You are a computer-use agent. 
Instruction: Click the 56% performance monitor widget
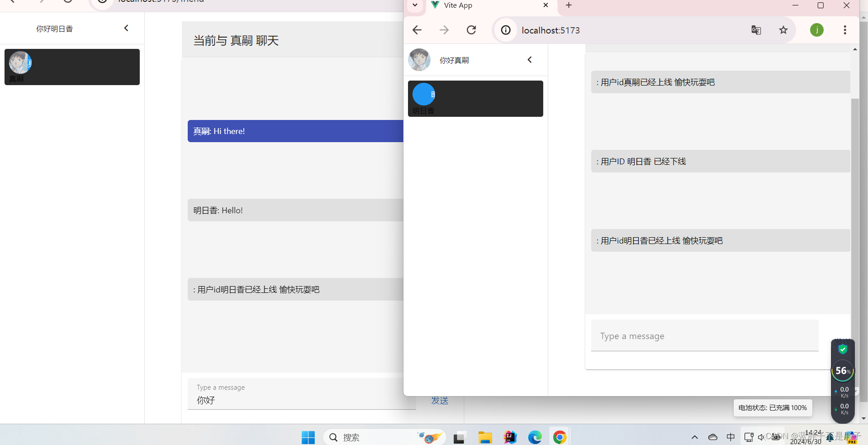pos(843,371)
